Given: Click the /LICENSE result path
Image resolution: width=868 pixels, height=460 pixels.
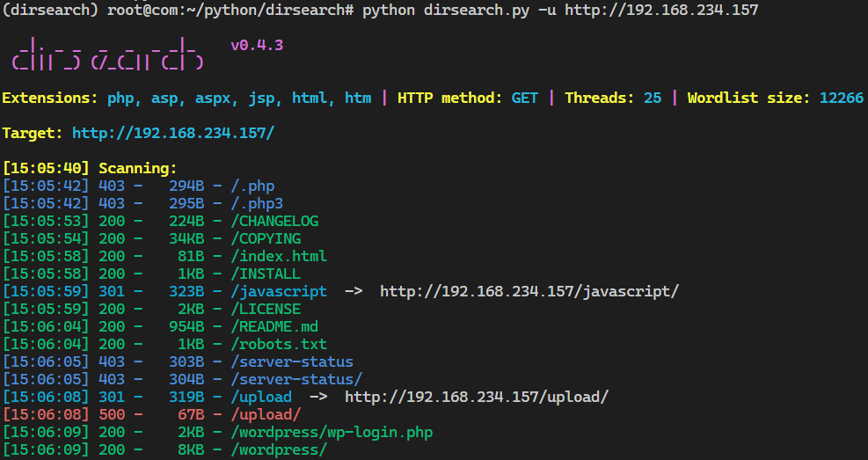Looking at the screenshot, I should (x=266, y=310).
